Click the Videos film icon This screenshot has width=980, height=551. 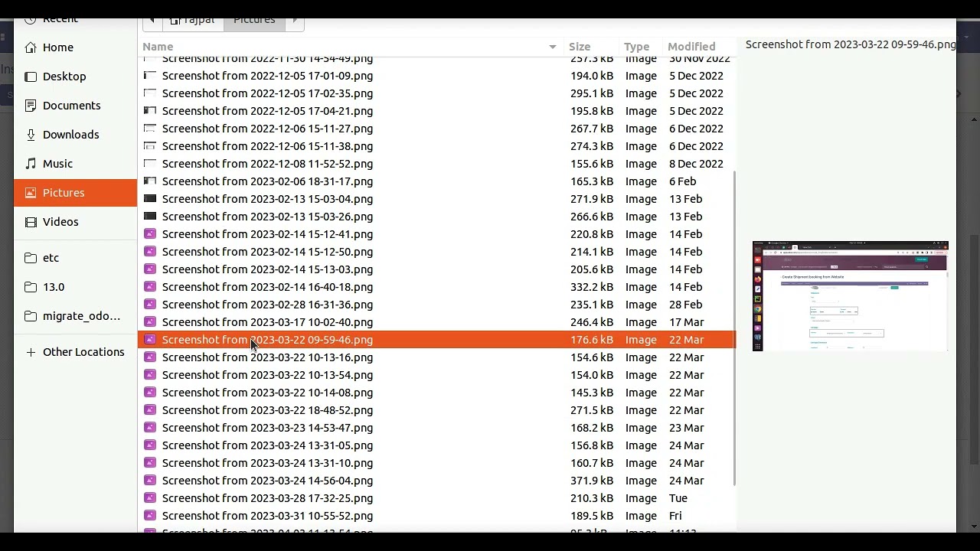point(31,222)
